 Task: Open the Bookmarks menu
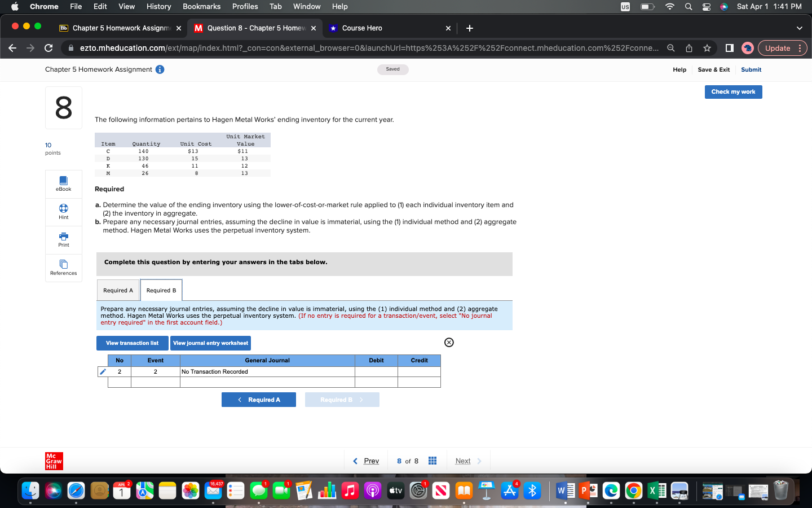pos(201,7)
